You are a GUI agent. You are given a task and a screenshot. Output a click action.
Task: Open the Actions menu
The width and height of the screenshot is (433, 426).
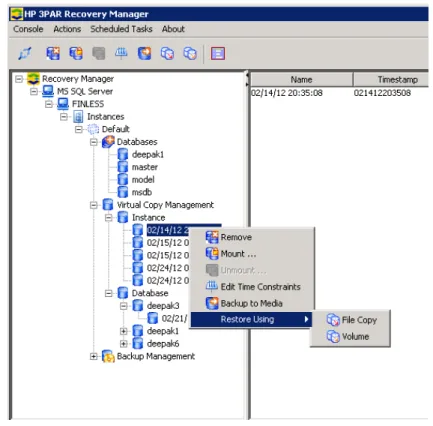67,29
